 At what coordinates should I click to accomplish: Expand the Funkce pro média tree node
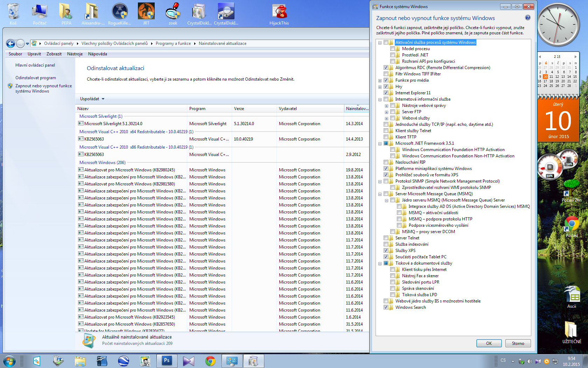click(x=380, y=81)
